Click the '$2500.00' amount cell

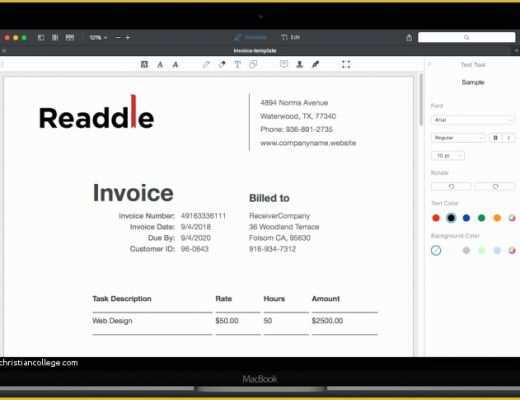(x=327, y=321)
